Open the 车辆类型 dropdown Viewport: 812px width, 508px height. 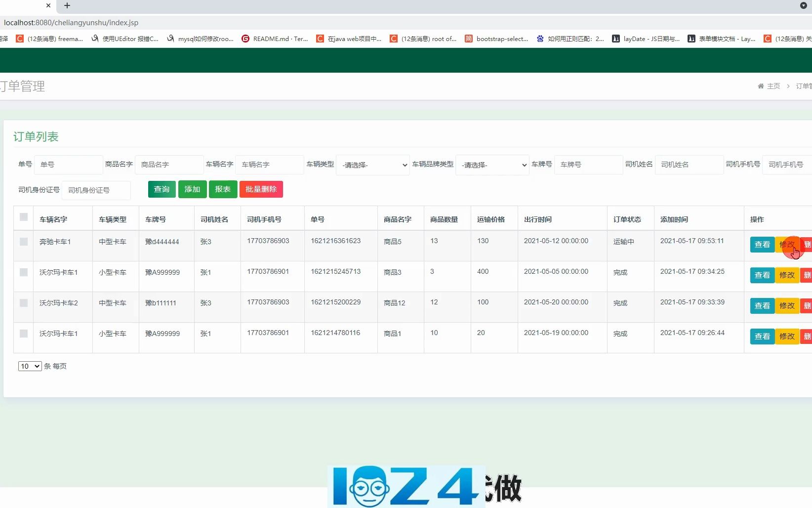point(372,165)
